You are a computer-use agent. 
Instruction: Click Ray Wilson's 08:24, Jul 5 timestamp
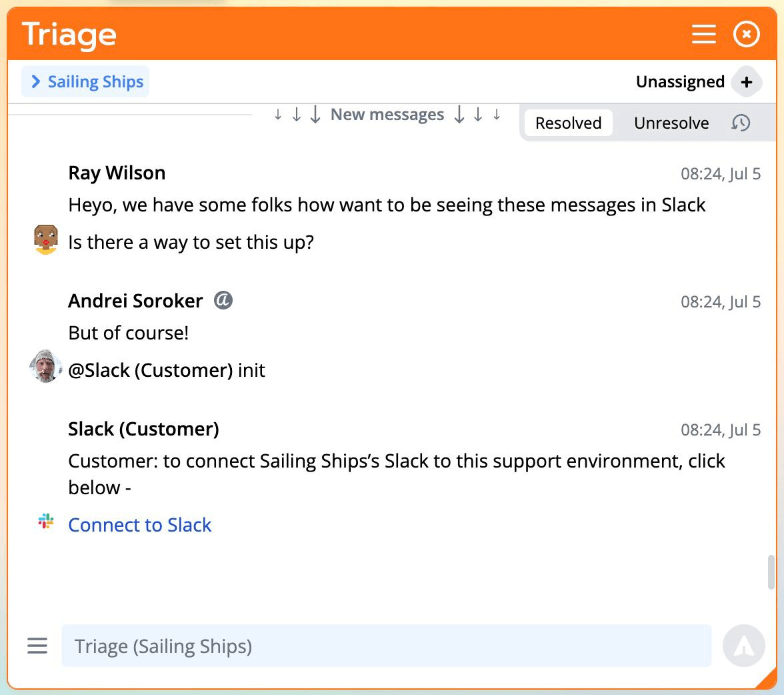click(x=721, y=173)
